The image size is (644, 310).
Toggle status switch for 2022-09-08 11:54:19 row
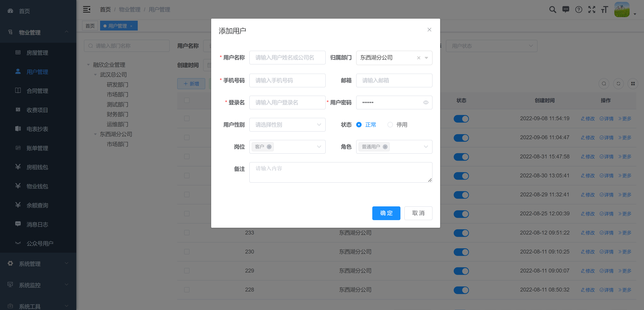pos(461,119)
